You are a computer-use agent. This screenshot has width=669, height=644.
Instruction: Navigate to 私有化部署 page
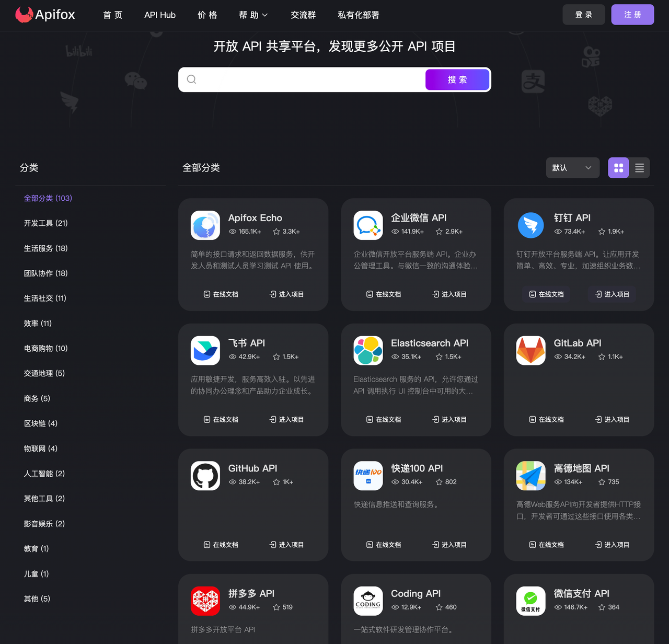[358, 15]
